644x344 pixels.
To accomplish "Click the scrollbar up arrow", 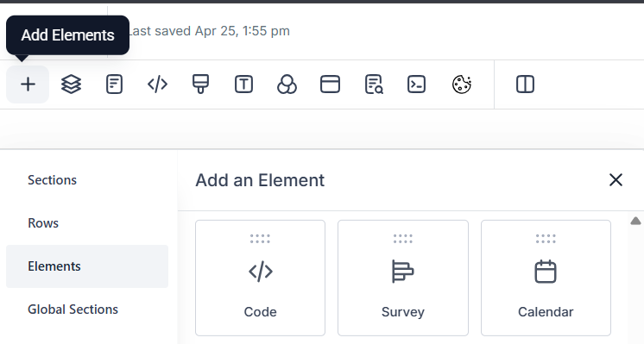I will tap(635, 221).
